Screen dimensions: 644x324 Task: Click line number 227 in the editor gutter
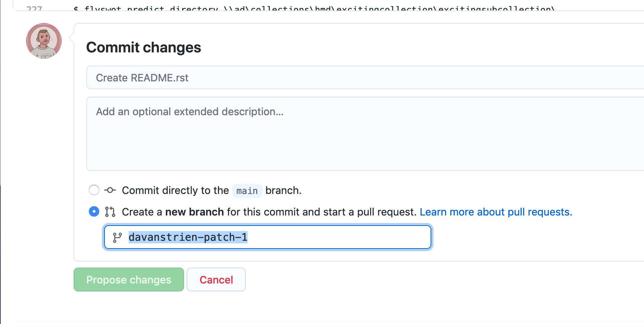pos(34,8)
